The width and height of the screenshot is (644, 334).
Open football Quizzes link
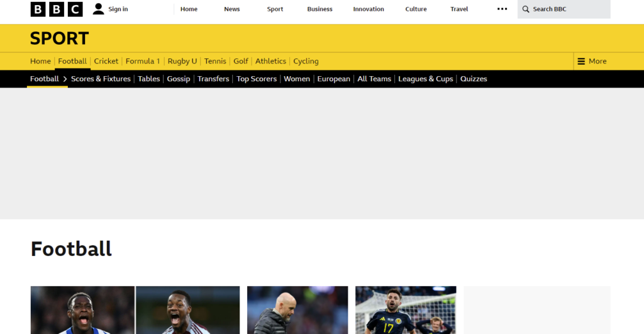click(474, 79)
